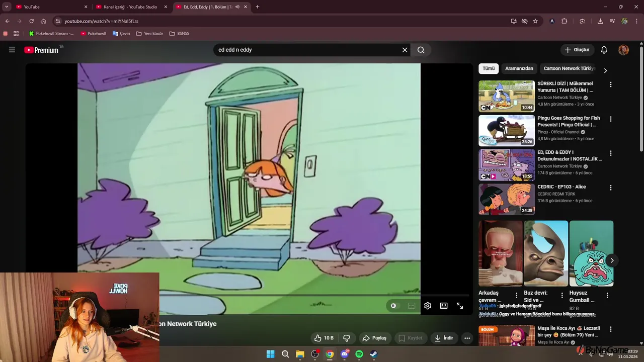Open Chrome tab search dropdown arrow
644x362 pixels.
pos(7,7)
